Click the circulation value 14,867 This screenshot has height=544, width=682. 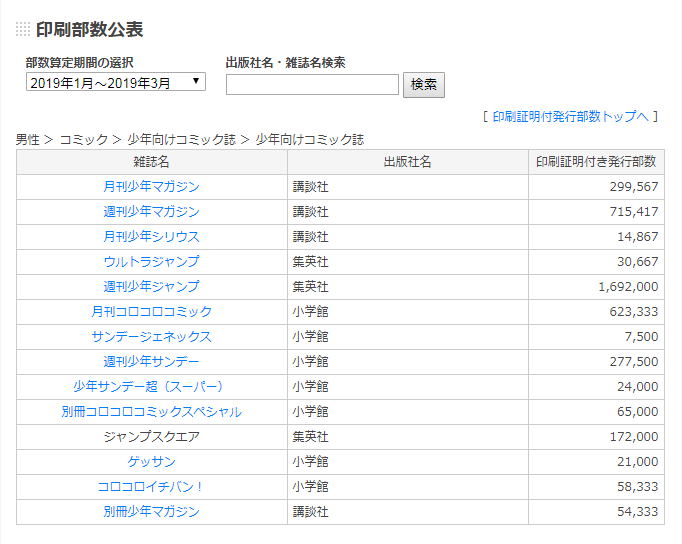click(x=638, y=237)
